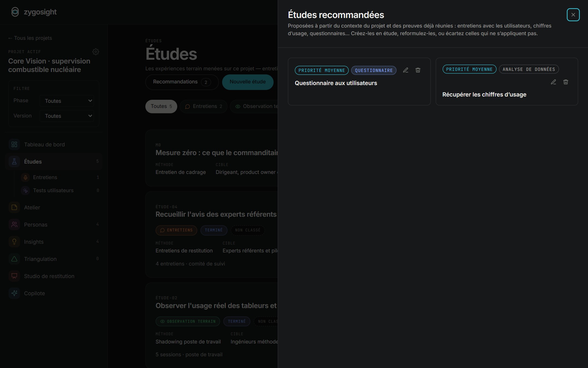The image size is (588, 368).
Task: Select the Entretiens filter tab
Action: point(204,106)
